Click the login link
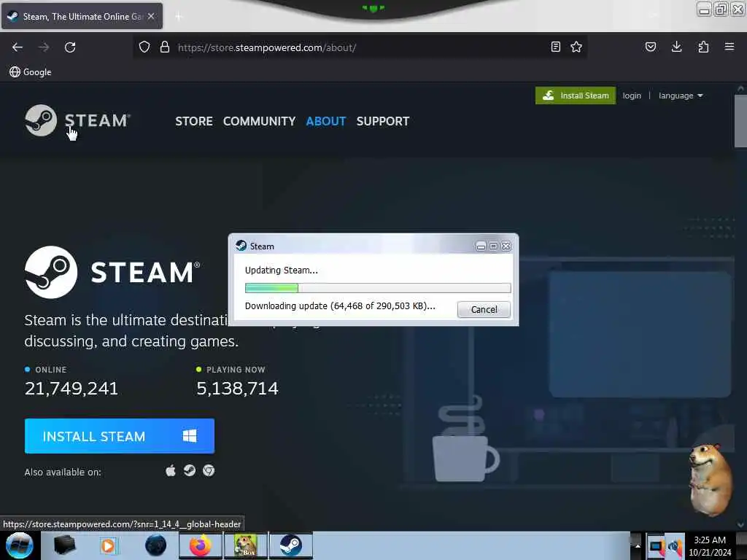The width and height of the screenshot is (747, 560). pos(632,96)
